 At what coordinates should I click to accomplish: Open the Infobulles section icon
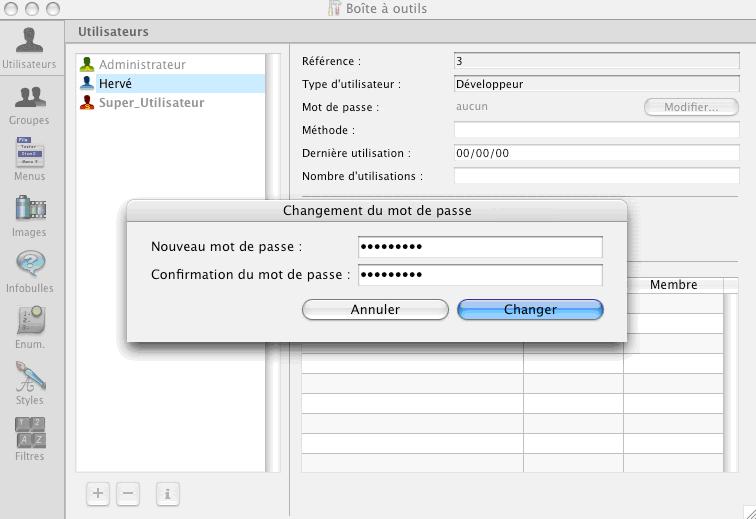point(30,267)
